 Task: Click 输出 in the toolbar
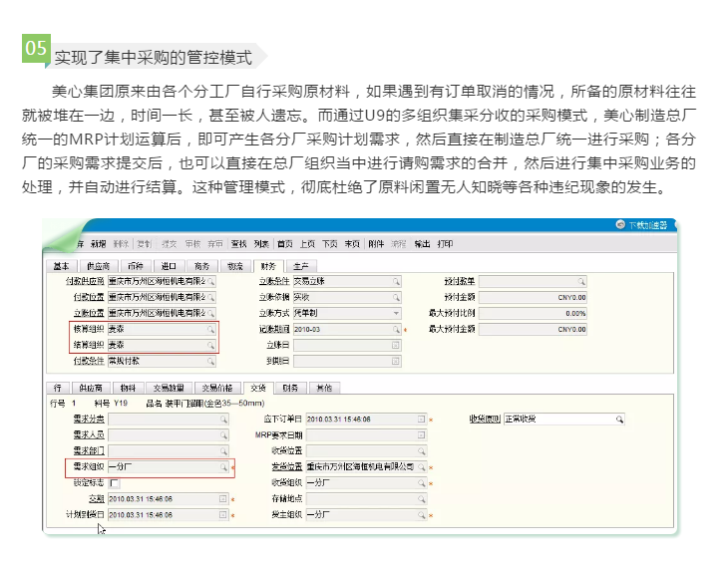pos(422,244)
